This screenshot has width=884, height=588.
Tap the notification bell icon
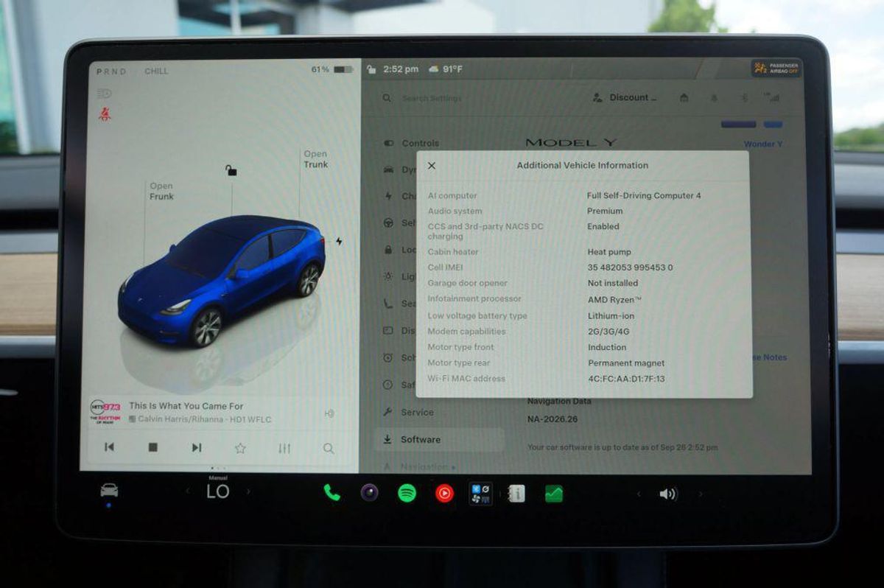[713, 97]
